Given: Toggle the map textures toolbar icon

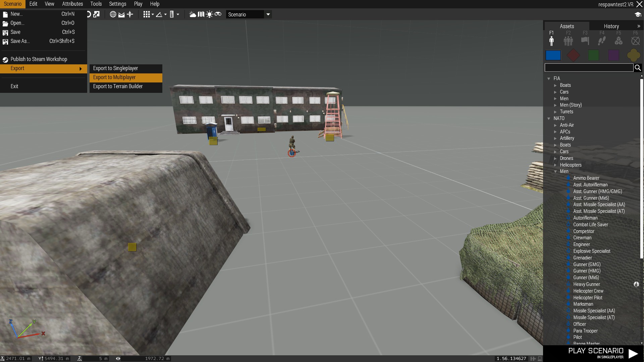Looking at the screenshot, I should (201, 14).
